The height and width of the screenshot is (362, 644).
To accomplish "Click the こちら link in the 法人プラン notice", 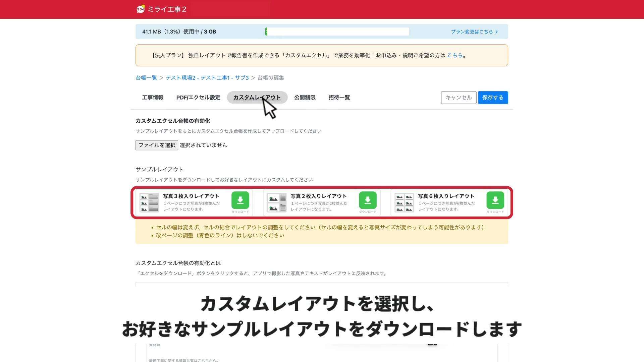I will click(455, 55).
